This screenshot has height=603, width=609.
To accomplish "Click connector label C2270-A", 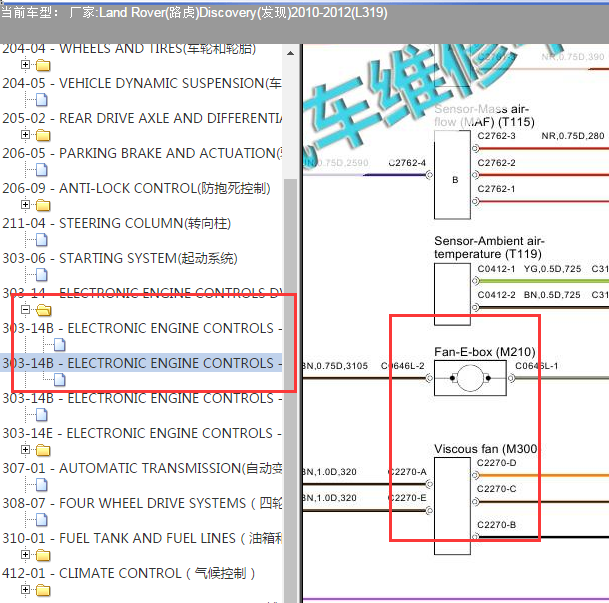I will (x=407, y=472).
